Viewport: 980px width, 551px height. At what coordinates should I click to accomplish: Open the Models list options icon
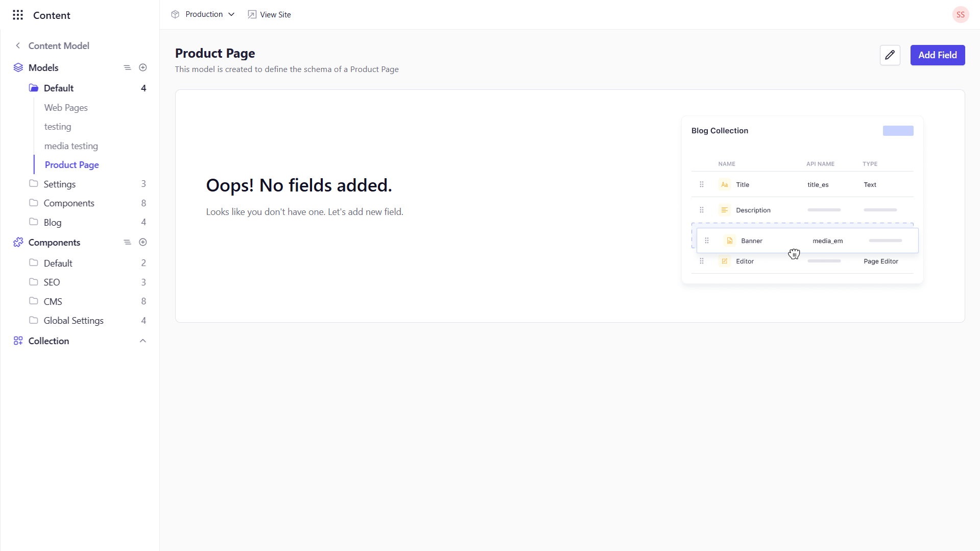127,67
